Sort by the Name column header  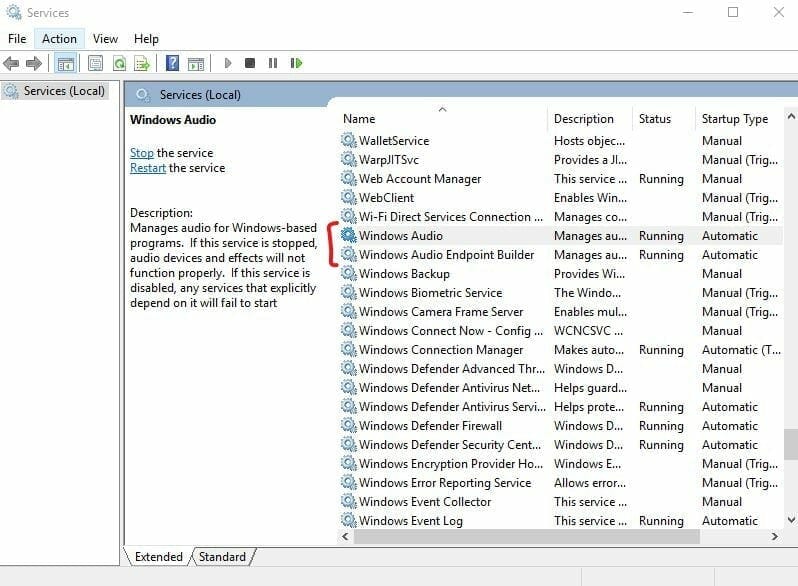[359, 119]
